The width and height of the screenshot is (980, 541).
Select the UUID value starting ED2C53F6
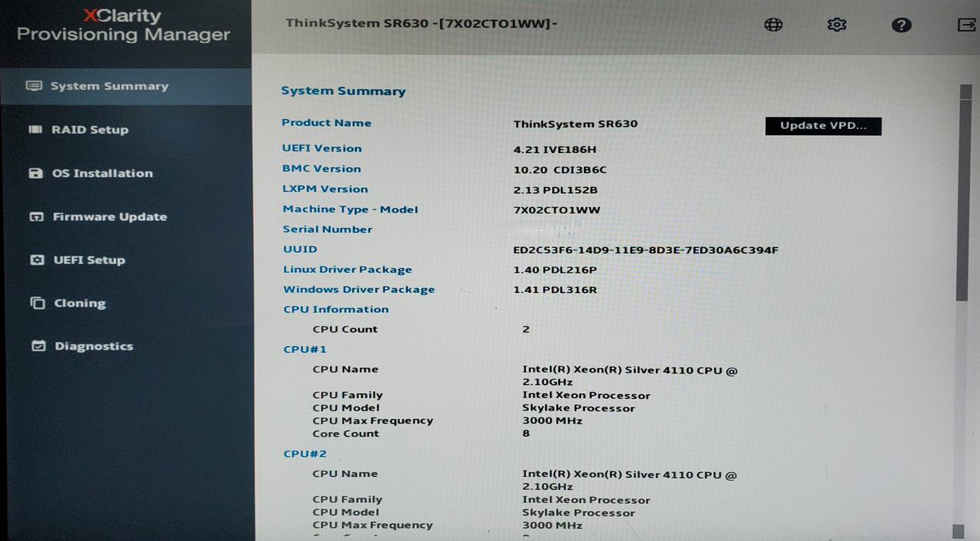coord(646,250)
